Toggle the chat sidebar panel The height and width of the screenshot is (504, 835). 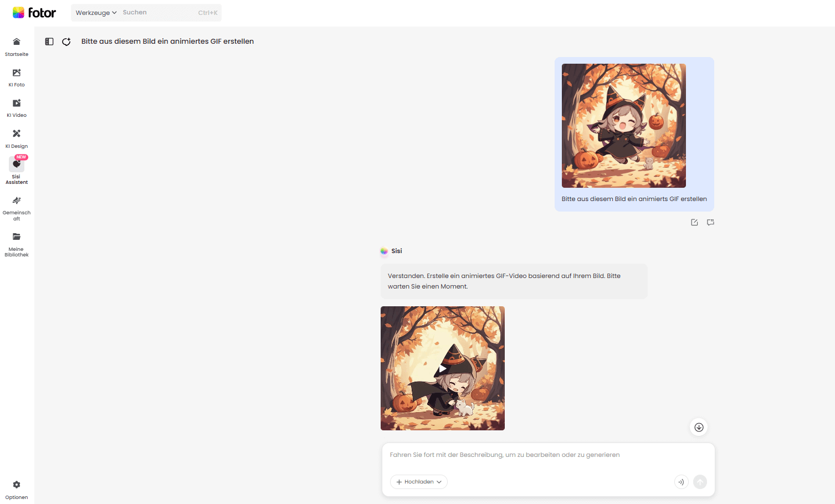click(49, 42)
